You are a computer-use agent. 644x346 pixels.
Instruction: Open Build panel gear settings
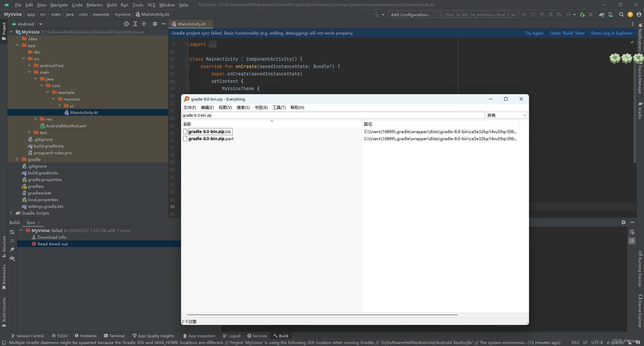pos(623,222)
